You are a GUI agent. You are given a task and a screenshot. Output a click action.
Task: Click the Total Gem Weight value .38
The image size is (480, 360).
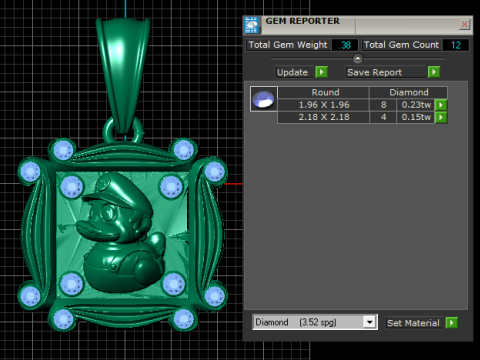345,45
